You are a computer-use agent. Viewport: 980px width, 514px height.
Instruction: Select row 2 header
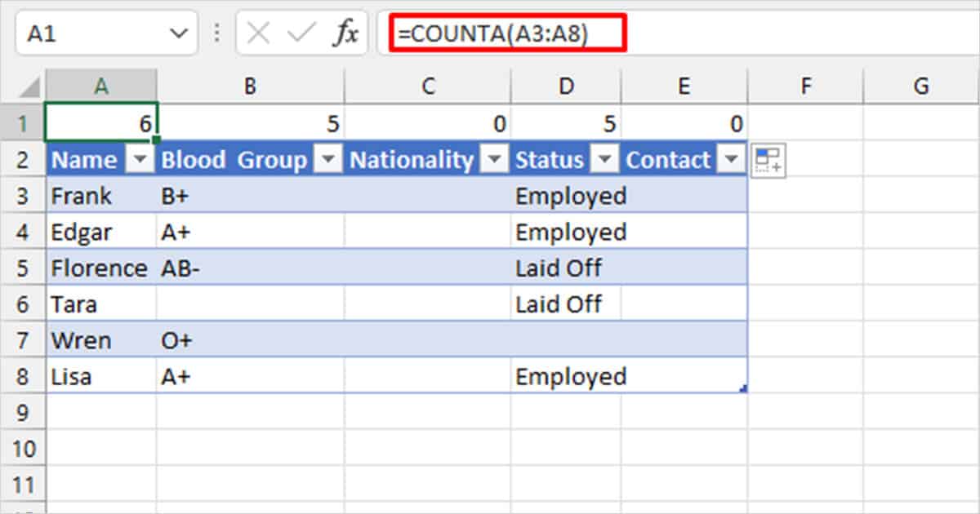tap(24, 160)
